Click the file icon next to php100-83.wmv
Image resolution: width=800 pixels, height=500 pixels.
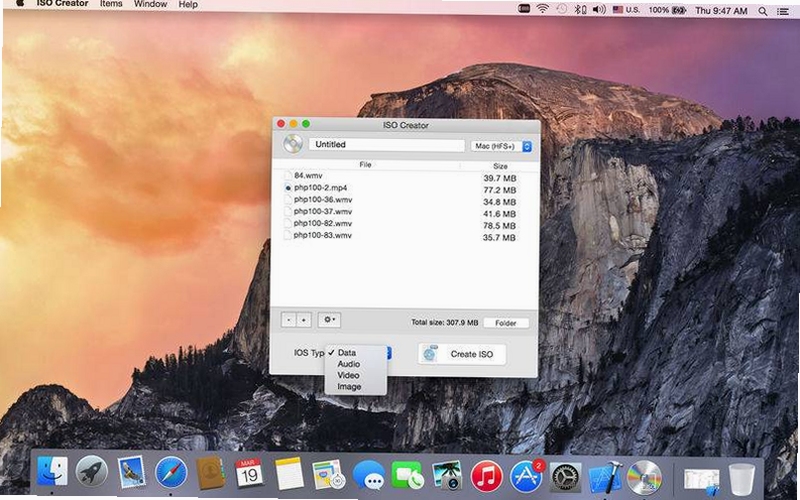pyautogui.click(x=288, y=235)
